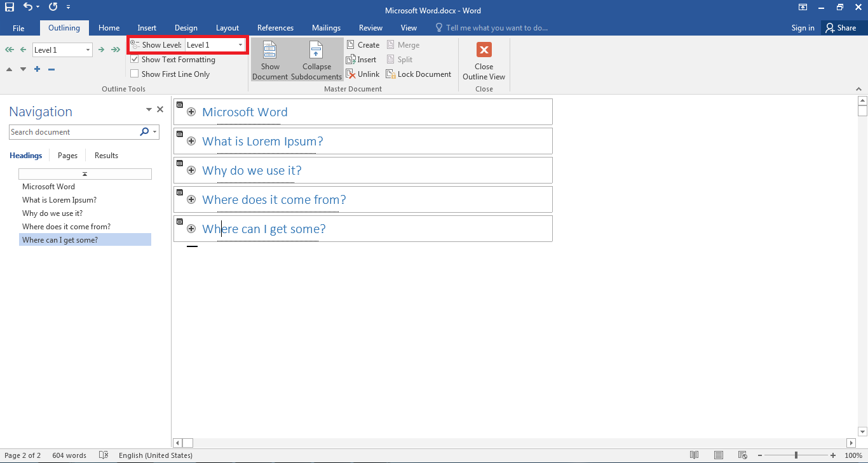Open the Show Level dropdown

tap(240, 45)
